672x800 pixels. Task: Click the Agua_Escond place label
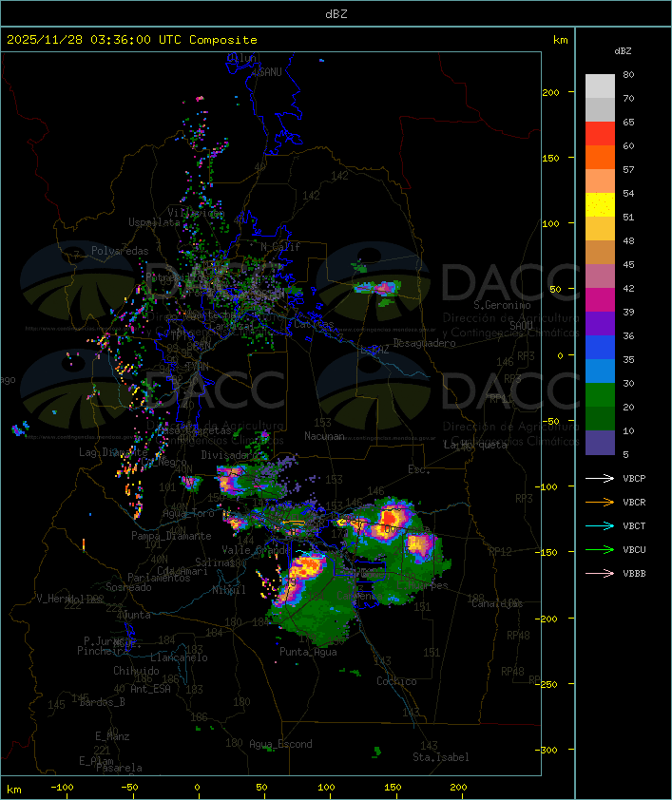[280, 744]
